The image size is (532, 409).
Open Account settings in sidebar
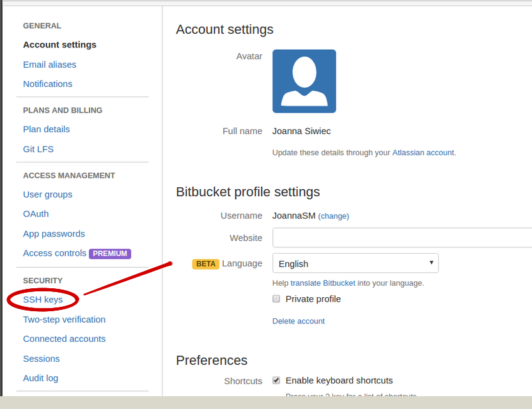pyautogui.click(x=59, y=45)
